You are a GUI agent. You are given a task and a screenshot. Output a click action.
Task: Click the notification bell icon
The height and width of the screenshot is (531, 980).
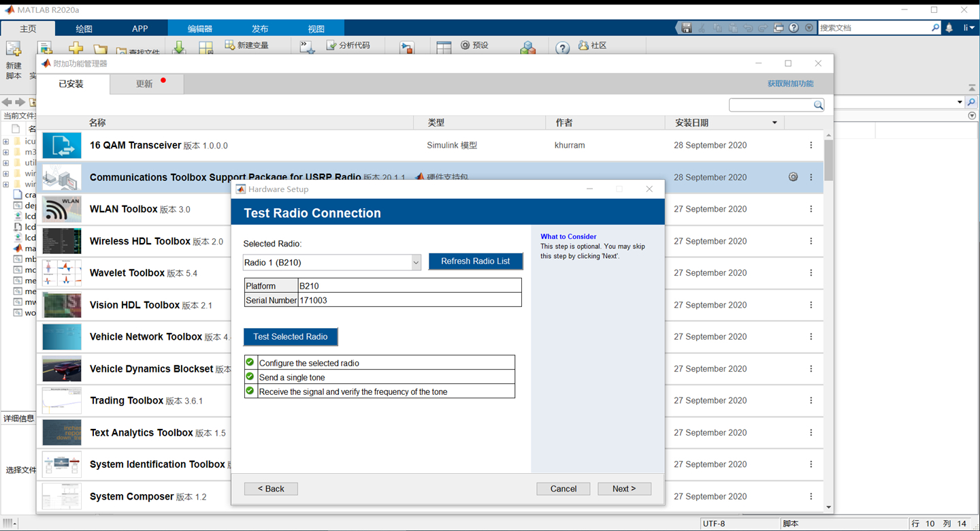coord(949,28)
